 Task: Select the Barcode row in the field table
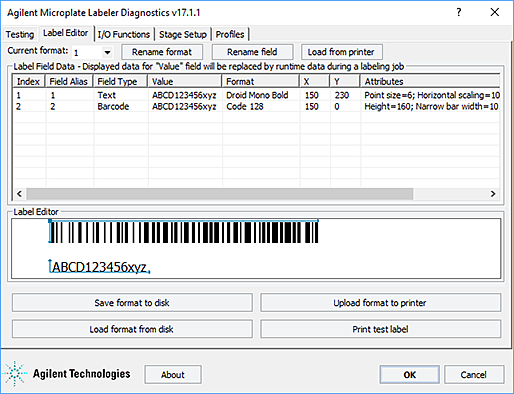pyautogui.click(x=256, y=107)
